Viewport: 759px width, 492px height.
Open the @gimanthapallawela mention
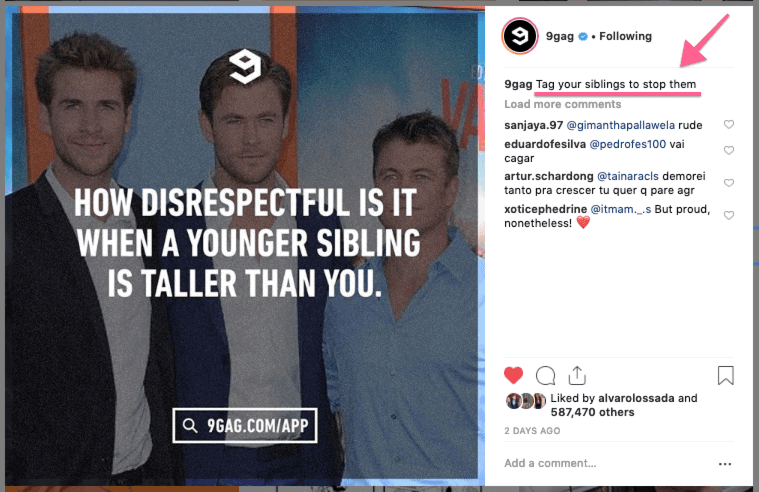pyautogui.click(x=620, y=125)
